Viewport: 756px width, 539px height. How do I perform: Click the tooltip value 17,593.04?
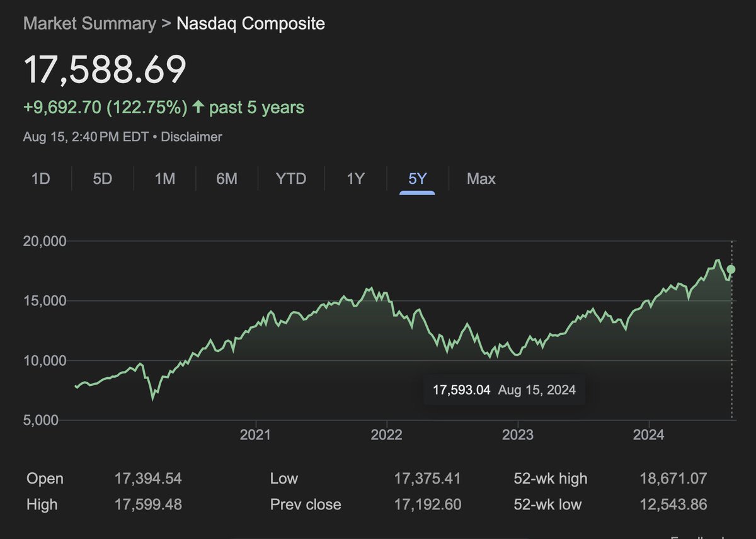[461, 390]
